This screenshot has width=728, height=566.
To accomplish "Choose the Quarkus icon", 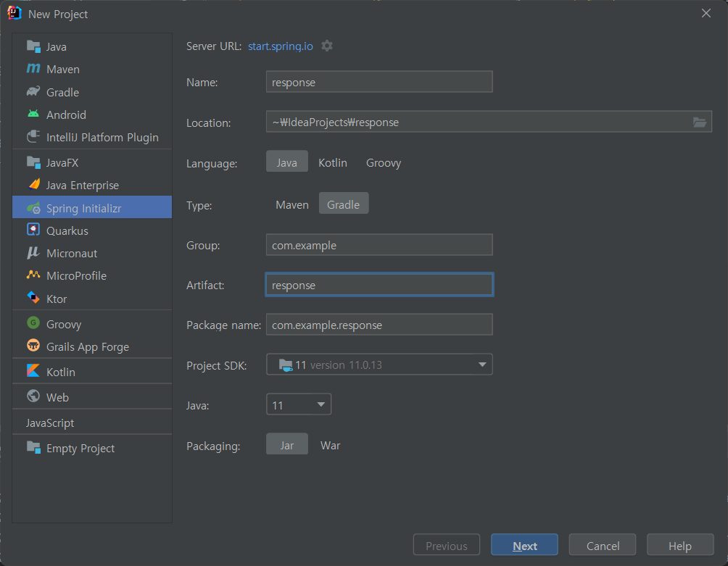I will pos(33,230).
